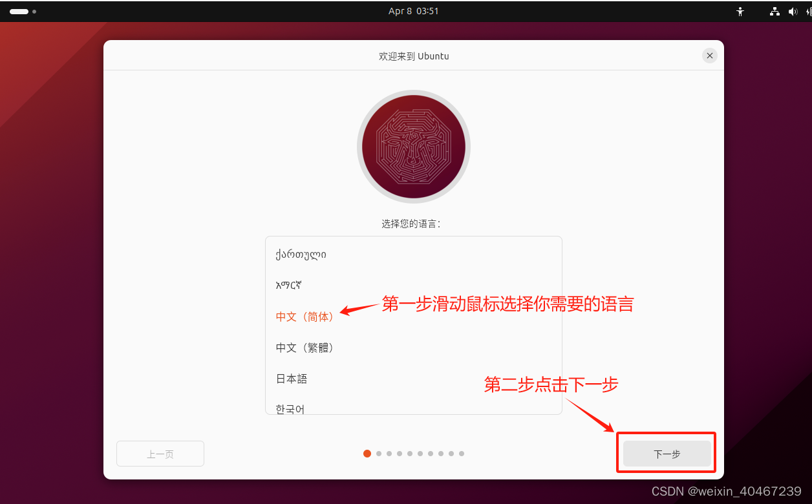Viewport: 812px width, 504px height.
Task: Click the accessibility icon in top bar
Action: 740,11
